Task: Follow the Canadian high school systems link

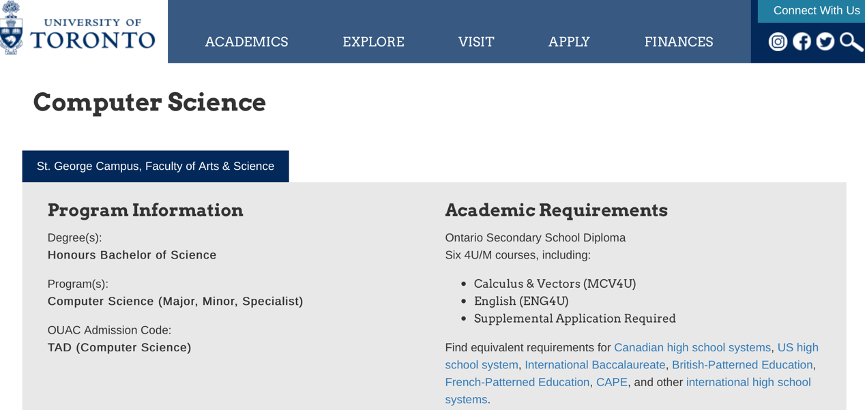Action: [x=692, y=348]
